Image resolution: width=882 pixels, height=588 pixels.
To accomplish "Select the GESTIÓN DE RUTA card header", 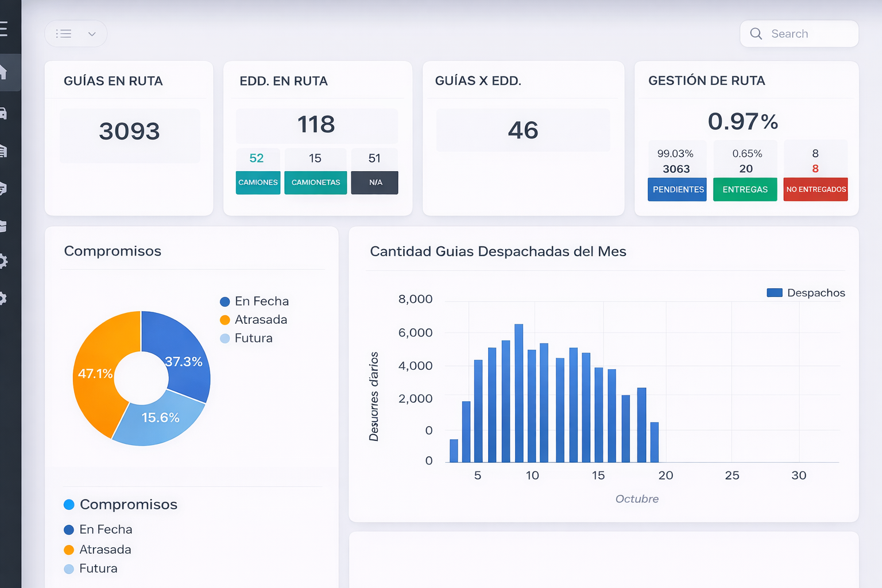I will coord(707,81).
